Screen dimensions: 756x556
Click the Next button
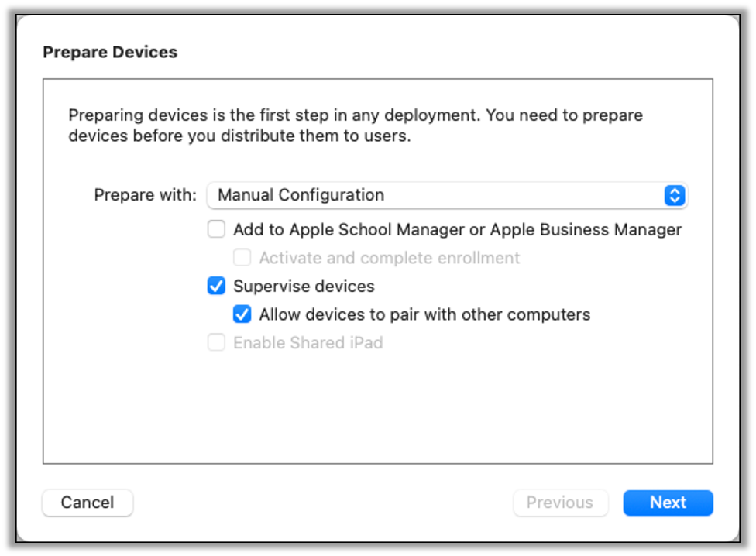(668, 503)
